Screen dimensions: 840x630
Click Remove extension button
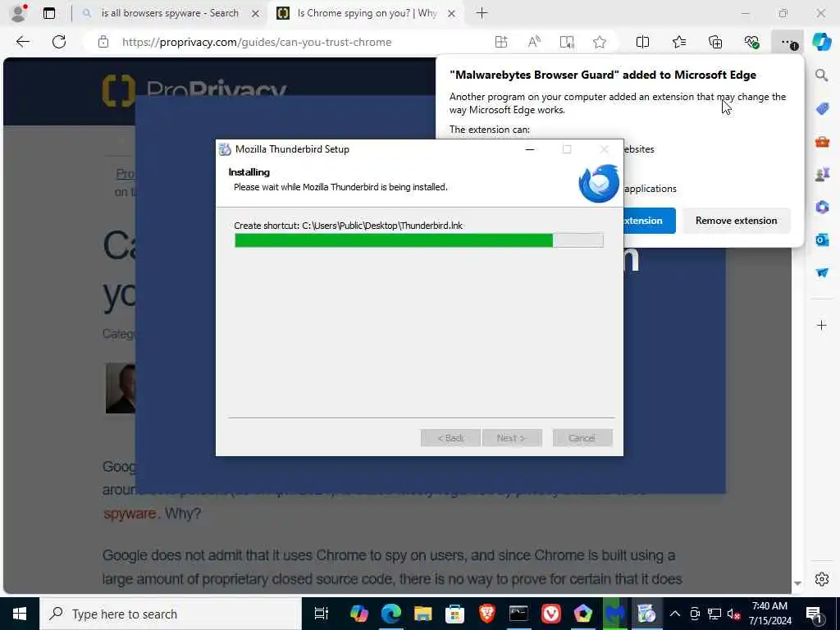pyautogui.click(x=736, y=221)
